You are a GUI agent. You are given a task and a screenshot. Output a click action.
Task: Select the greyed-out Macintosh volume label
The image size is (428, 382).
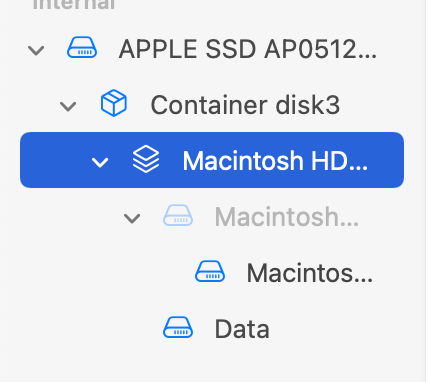(x=287, y=217)
